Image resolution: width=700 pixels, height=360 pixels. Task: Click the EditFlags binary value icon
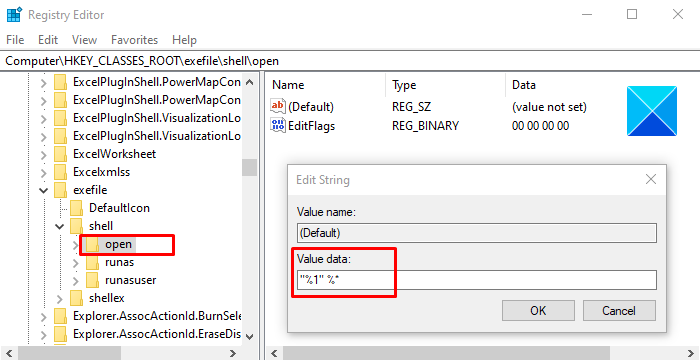278,126
